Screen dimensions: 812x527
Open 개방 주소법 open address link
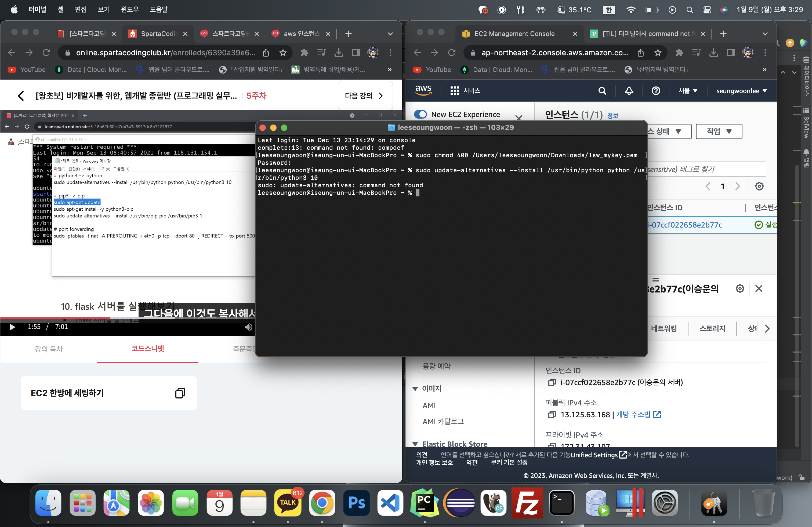pos(638,415)
